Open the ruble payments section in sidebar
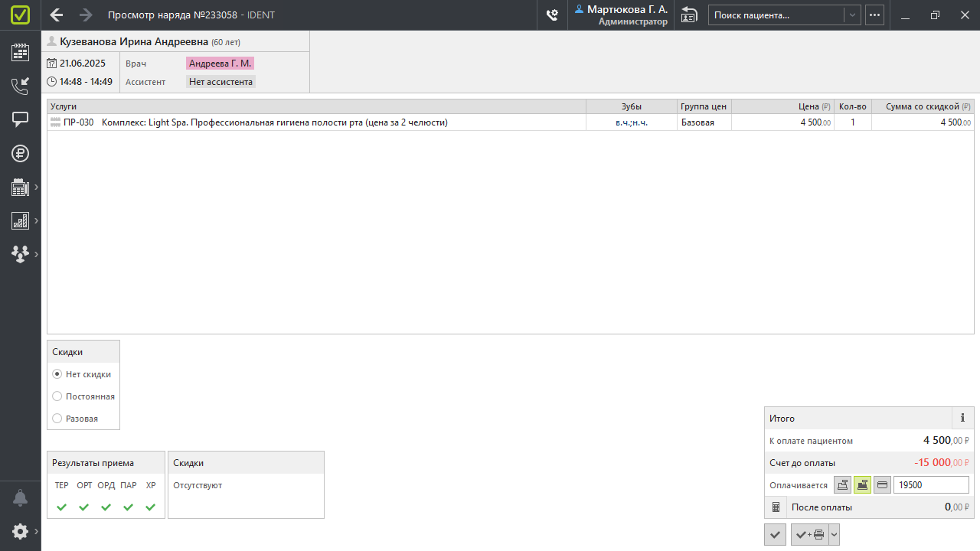The height and width of the screenshot is (551, 980). (21, 153)
